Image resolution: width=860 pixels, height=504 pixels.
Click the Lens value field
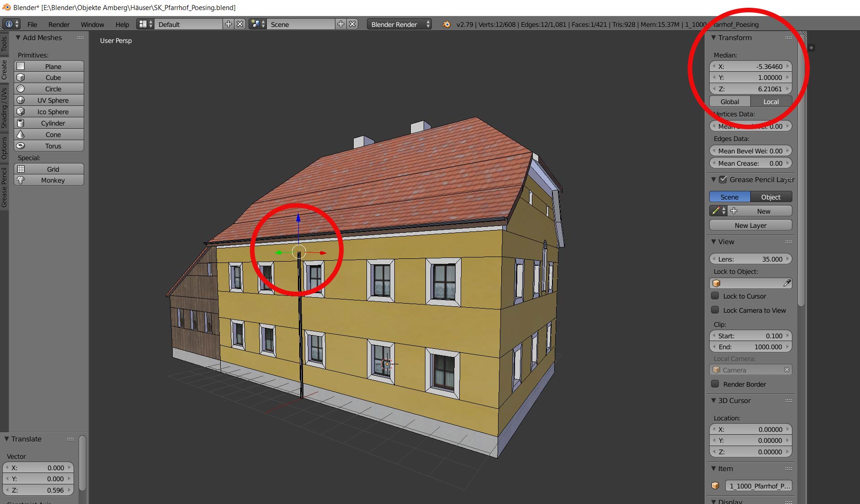tap(751, 259)
